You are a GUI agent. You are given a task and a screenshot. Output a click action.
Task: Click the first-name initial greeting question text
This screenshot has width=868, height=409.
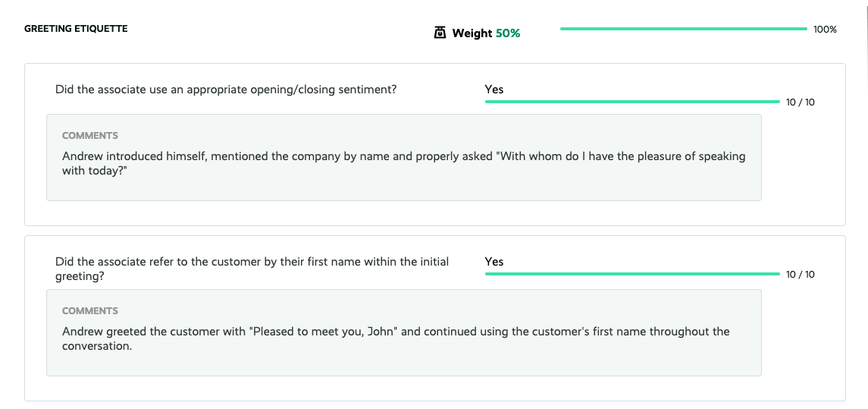point(252,268)
